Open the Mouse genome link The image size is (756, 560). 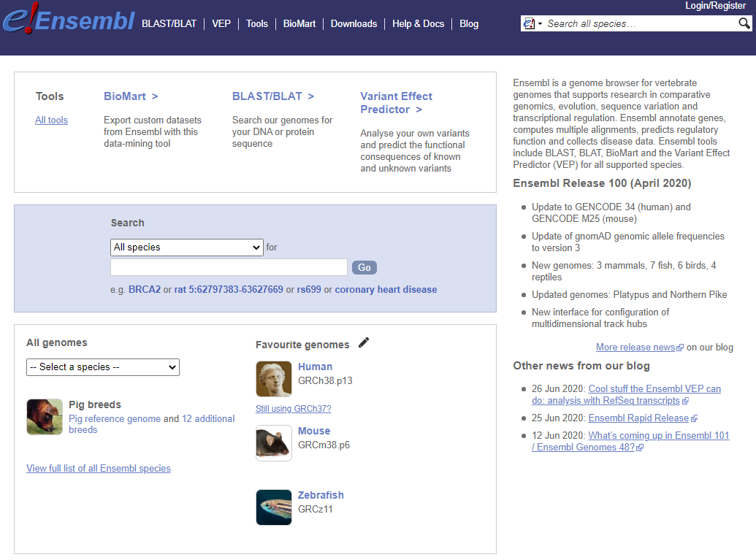(314, 431)
